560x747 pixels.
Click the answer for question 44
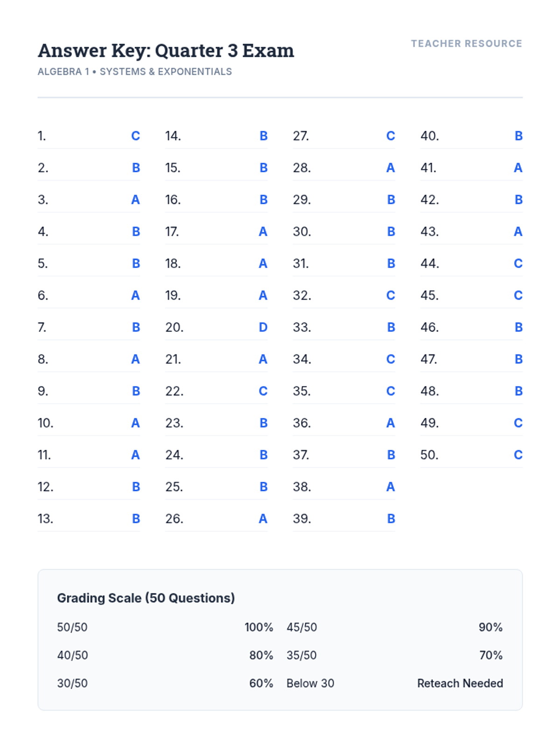click(518, 263)
